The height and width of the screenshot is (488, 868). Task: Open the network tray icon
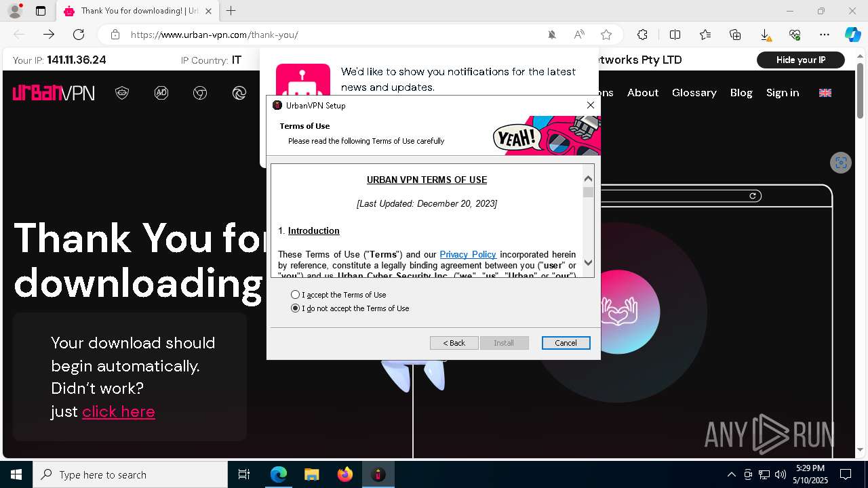pos(764,474)
